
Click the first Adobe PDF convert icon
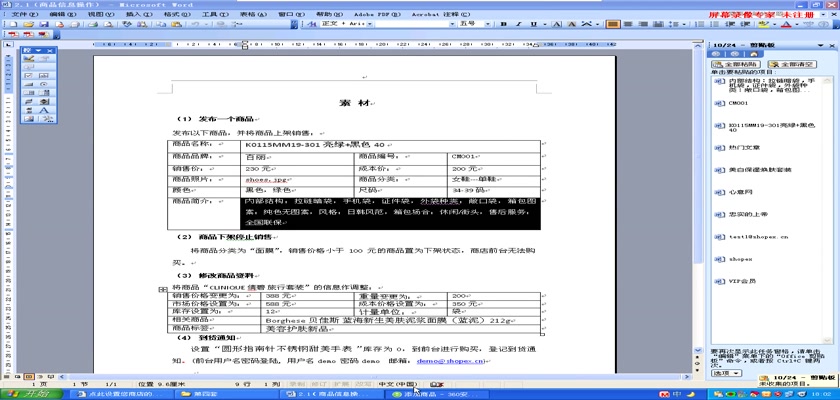click(x=13, y=34)
